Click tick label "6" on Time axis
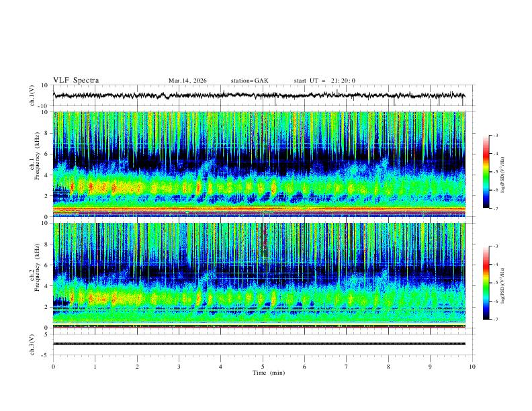The image size is (532, 411). tap(304, 367)
